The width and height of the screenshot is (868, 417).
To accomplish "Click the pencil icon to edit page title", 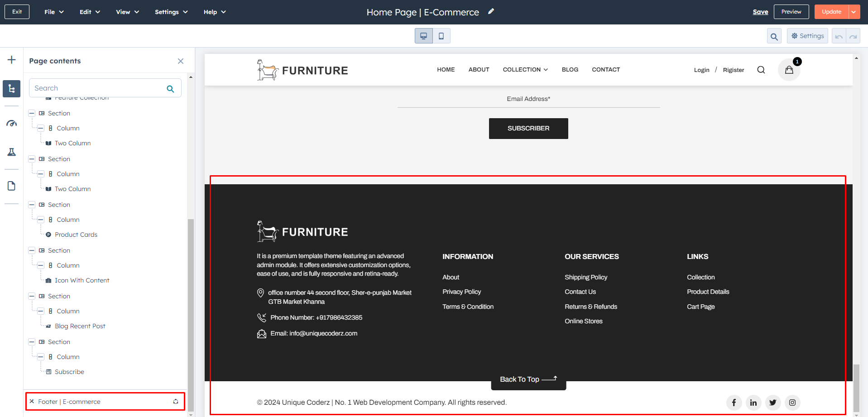I will click(x=491, y=12).
